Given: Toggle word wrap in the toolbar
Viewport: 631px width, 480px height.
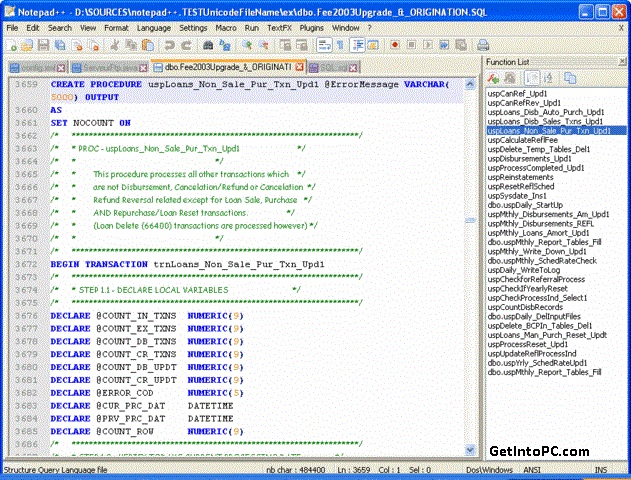Looking at the screenshot, I should 324,45.
